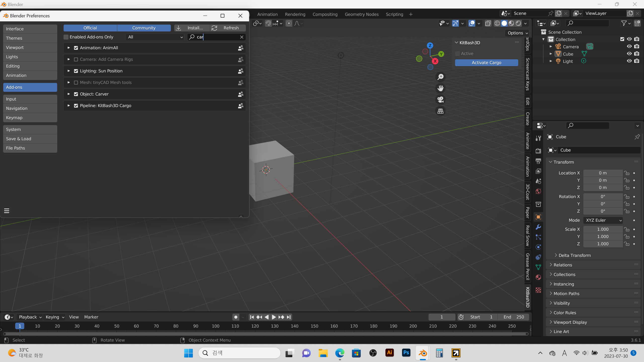Hide the Cube in the outliner

coord(629,54)
